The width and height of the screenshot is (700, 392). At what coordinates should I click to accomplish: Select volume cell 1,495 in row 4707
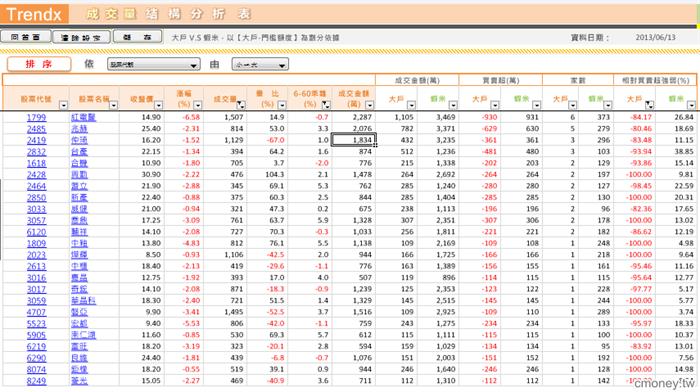pyautogui.click(x=233, y=312)
